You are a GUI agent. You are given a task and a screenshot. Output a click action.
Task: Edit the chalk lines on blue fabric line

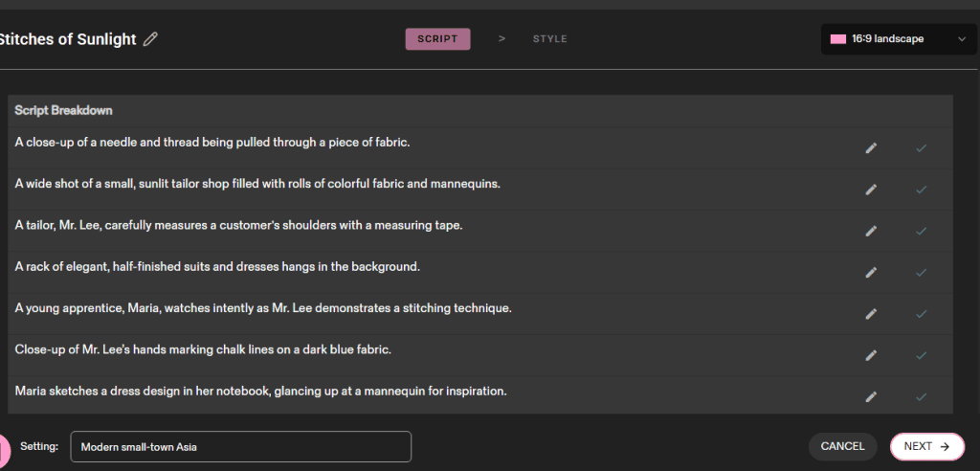coord(871,355)
